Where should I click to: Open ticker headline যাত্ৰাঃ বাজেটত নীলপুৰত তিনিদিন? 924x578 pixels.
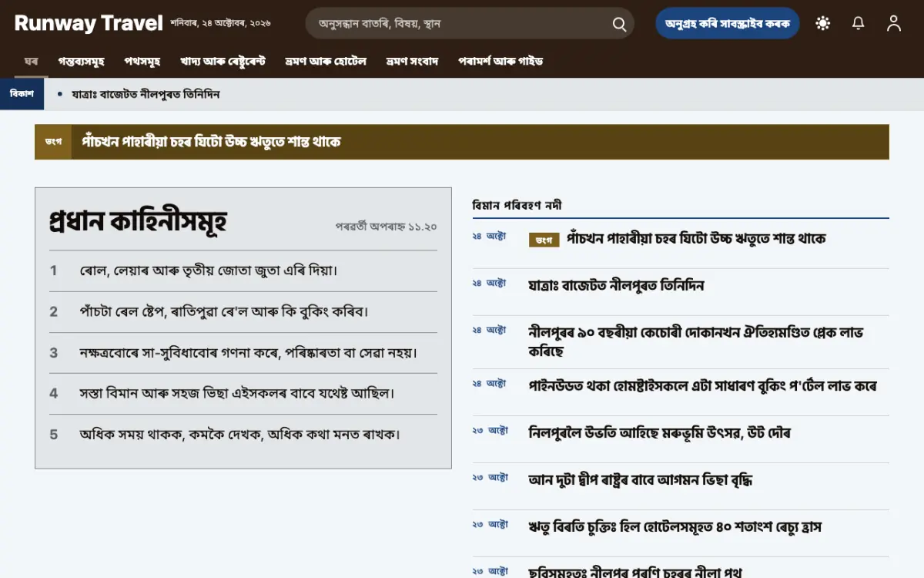(146, 94)
